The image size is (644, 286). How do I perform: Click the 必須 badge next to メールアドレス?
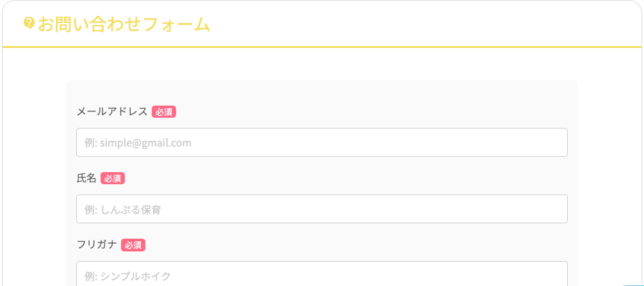pyautogui.click(x=164, y=112)
